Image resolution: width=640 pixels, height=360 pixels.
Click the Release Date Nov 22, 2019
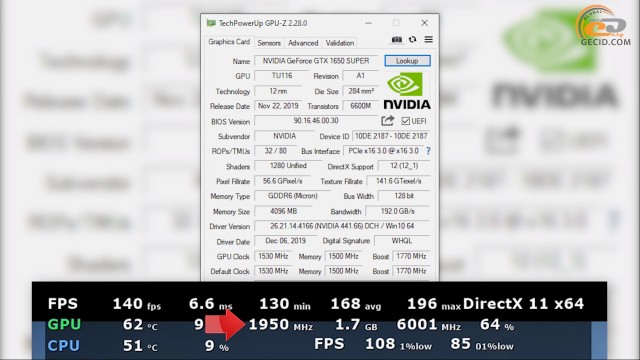click(x=278, y=106)
